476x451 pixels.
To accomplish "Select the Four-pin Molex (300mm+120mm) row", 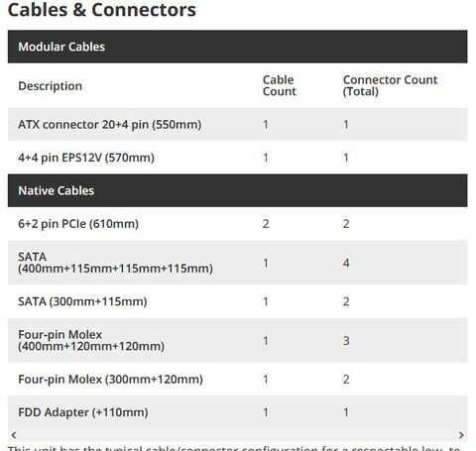I will [x=237, y=379].
